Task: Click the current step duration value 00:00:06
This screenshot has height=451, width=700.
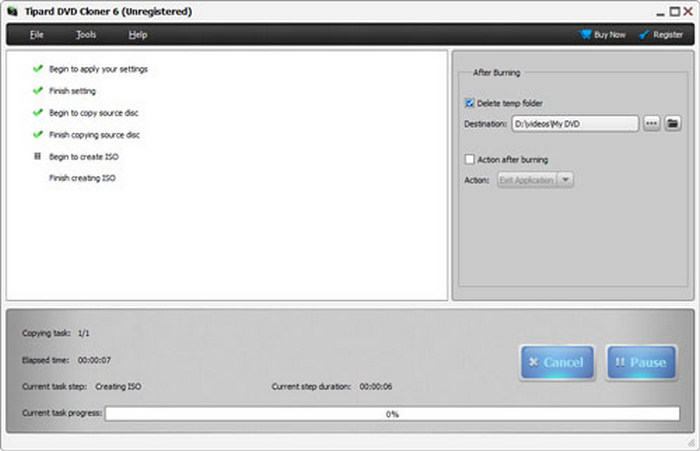Action: coord(376,387)
